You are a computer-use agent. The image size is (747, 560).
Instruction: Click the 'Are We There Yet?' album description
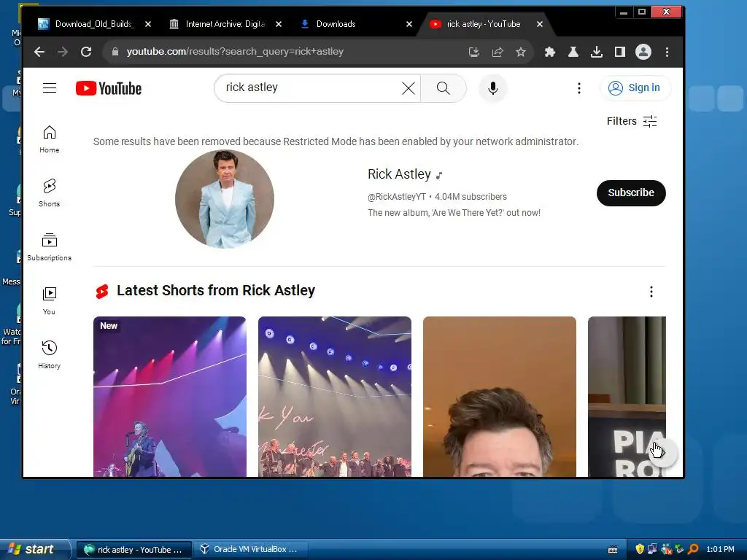pos(454,213)
